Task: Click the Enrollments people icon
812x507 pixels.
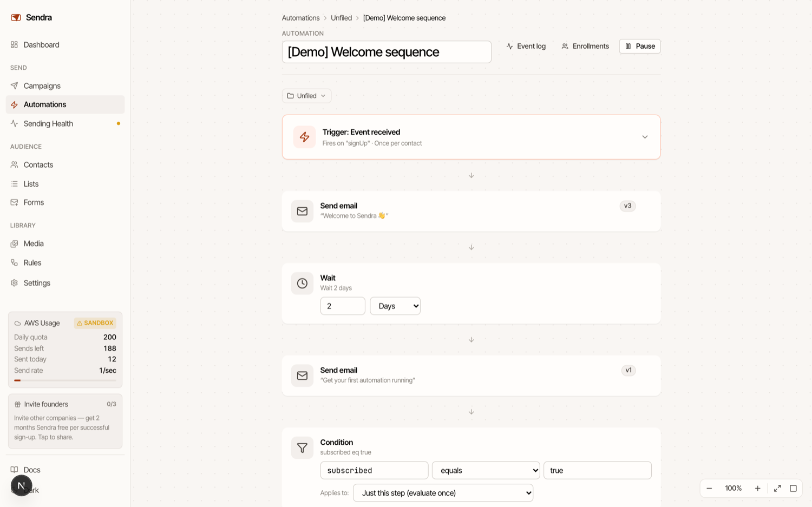Action: (x=565, y=47)
